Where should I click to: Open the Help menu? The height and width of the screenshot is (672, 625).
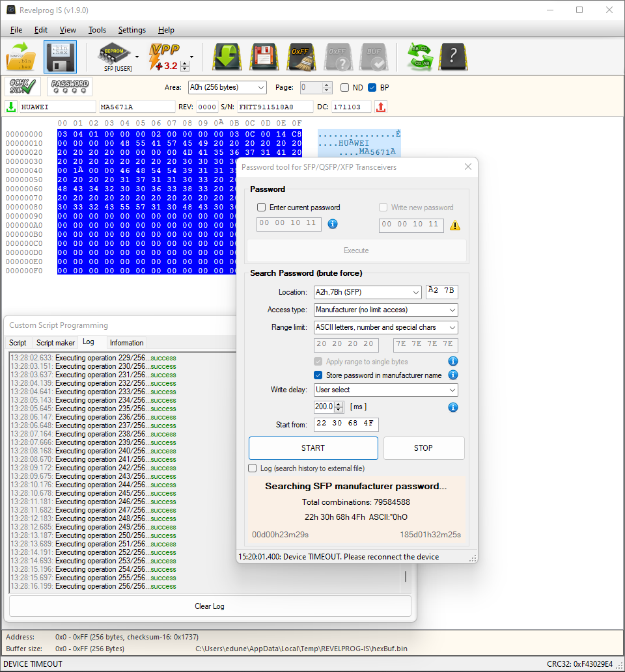click(x=166, y=30)
